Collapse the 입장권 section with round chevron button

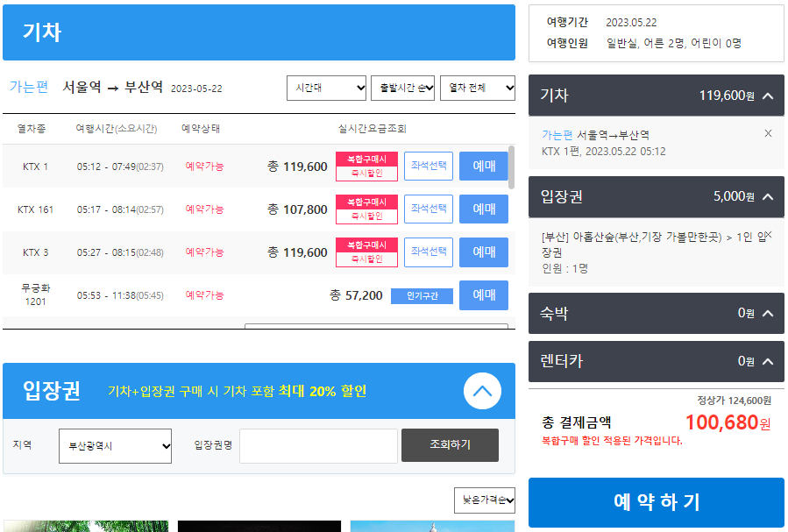[x=482, y=391]
